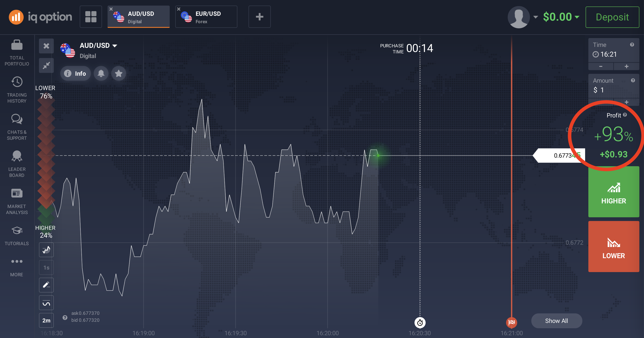This screenshot has height=338, width=644.
Task: Click the user avatar picture
Action: tap(519, 17)
